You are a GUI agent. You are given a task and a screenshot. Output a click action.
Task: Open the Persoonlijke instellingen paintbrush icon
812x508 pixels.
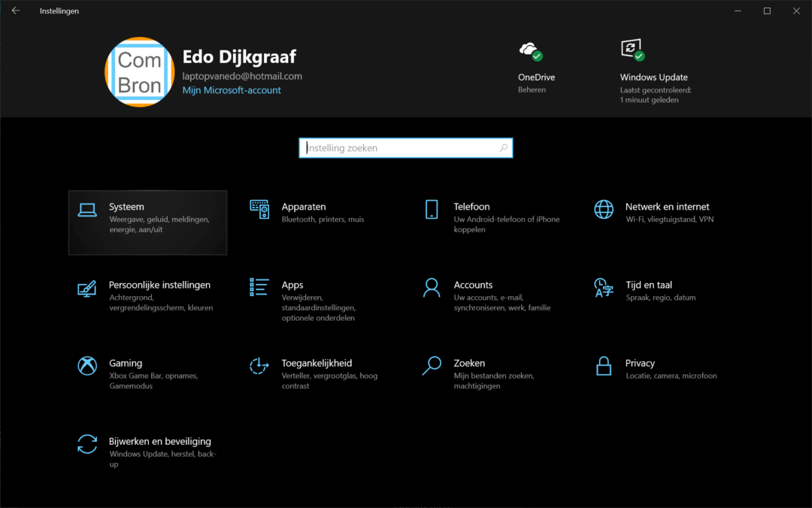88,288
